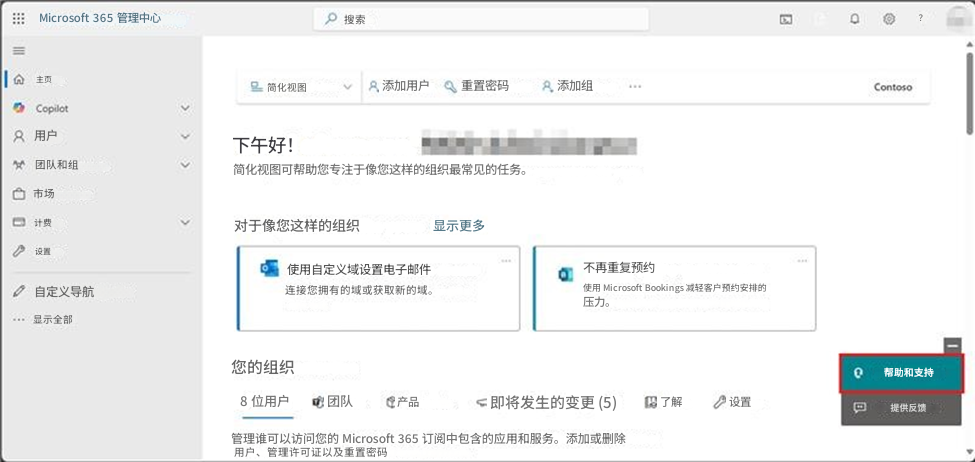This screenshot has width=975, height=462.
Task: Click the 提供反馈 button
Action: pyautogui.click(x=902, y=409)
